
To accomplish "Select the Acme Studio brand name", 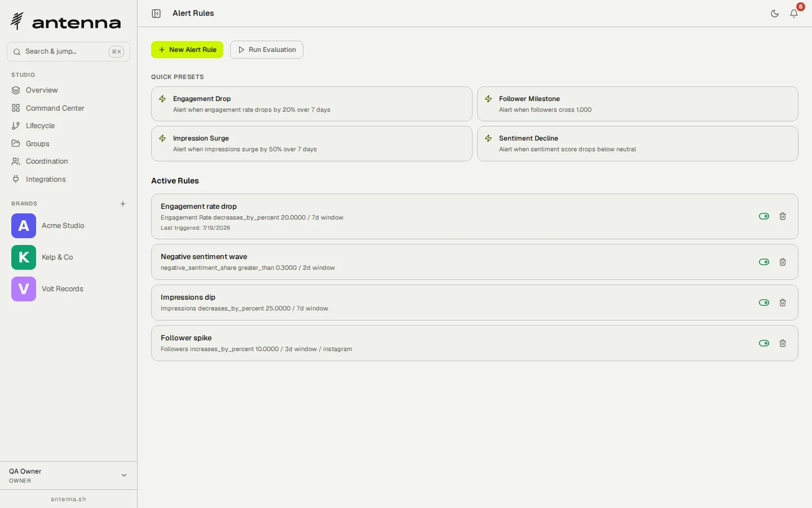I will 63,226.
